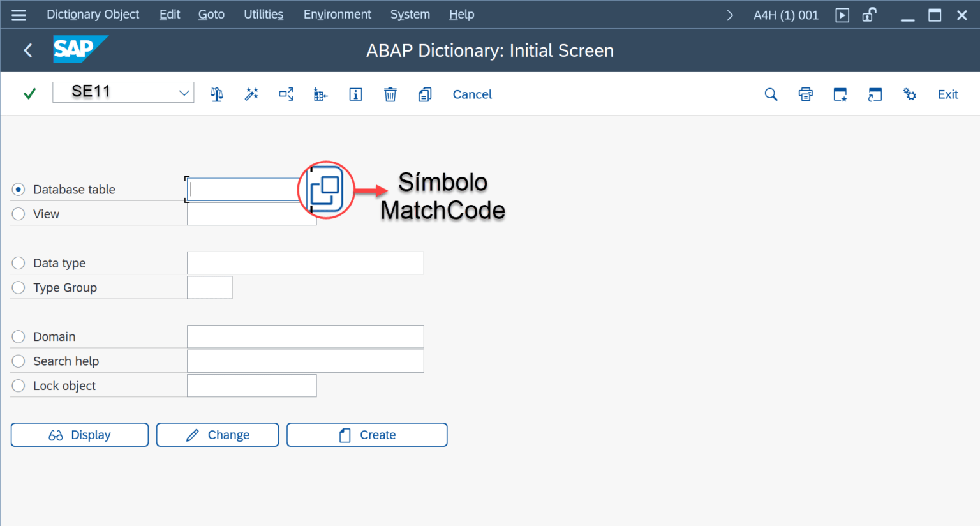
Task: Select the Domain radio button
Action: coord(19,336)
